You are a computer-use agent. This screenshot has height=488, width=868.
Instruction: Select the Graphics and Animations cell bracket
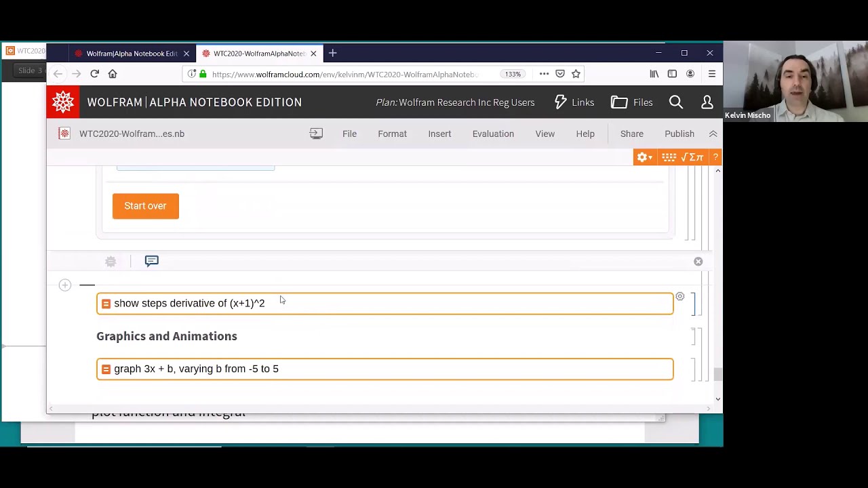[x=693, y=336]
